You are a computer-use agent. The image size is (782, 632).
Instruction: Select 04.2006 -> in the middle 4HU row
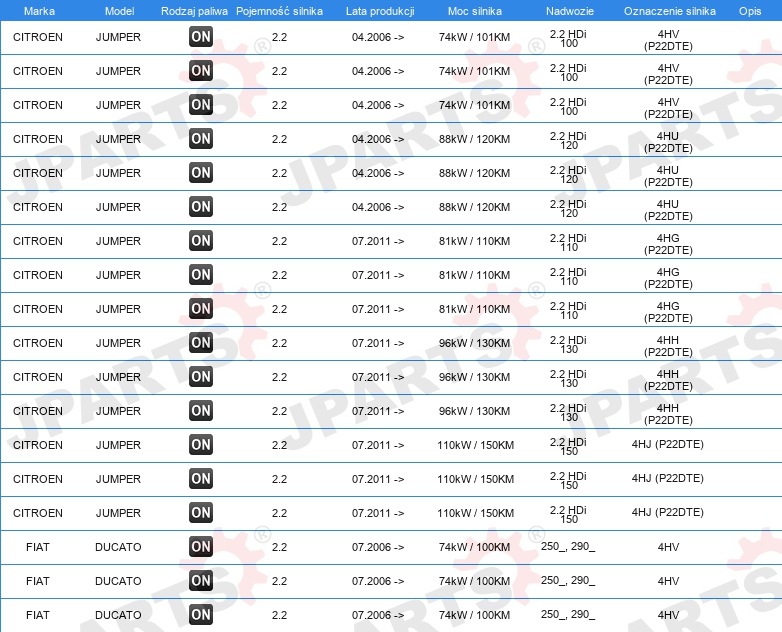coord(378,173)
